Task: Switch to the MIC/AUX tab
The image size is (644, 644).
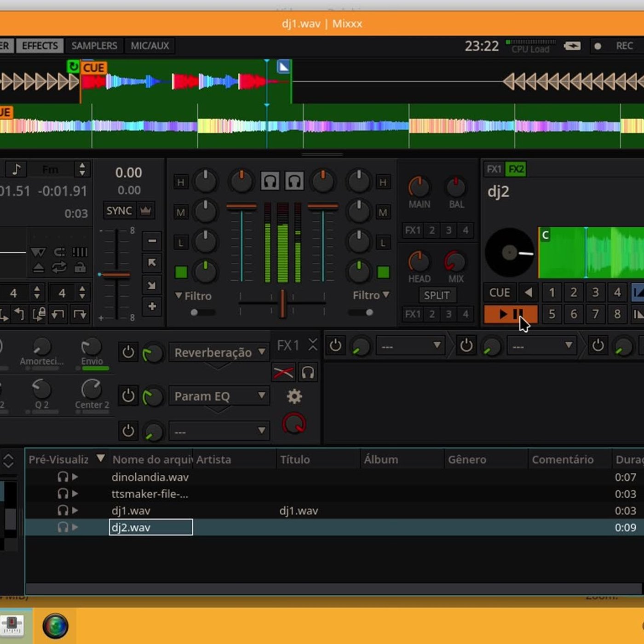Action: (150, 46)
